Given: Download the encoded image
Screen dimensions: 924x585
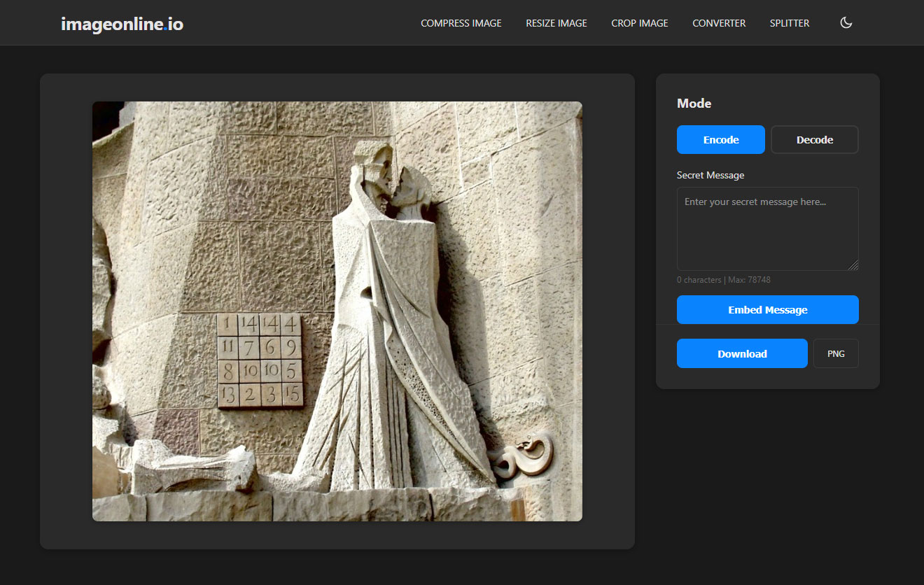Looking at the screenshot, I should point(741,354).
